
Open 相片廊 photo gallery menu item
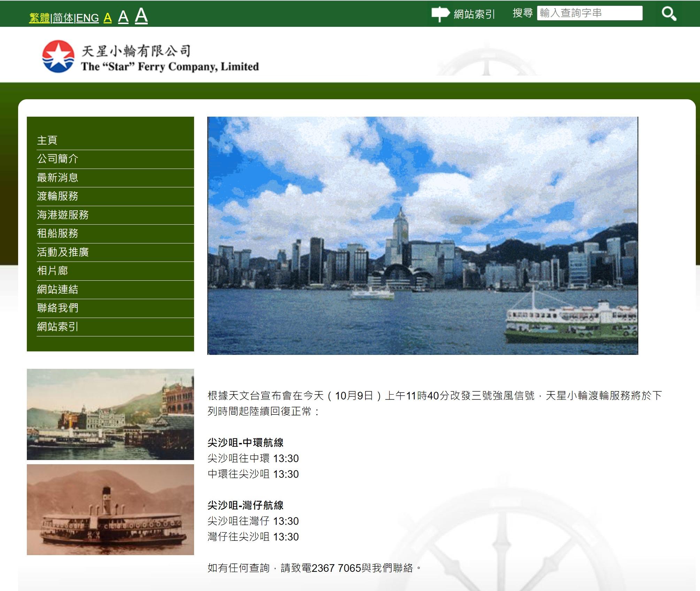coord(52,271)
